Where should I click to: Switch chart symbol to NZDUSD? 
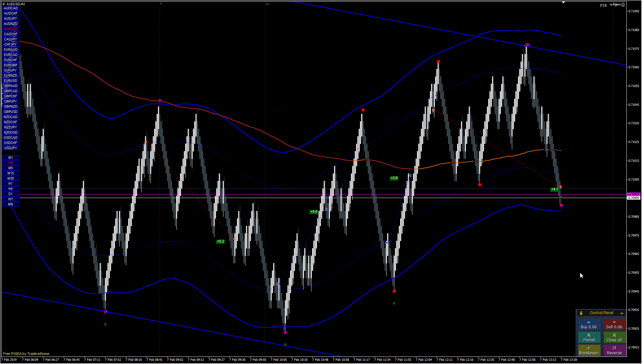click(x=11, y=132)
